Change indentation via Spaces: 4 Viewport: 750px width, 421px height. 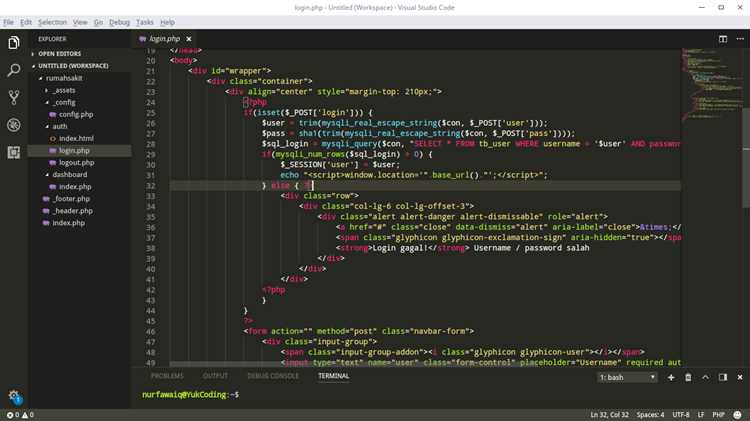pos(651,415)
